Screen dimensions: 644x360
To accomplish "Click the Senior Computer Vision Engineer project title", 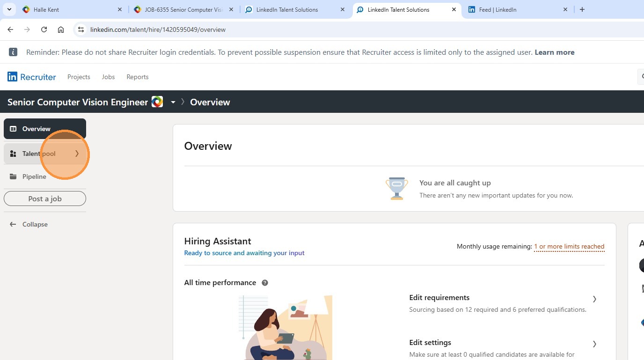I will (78, 102).
